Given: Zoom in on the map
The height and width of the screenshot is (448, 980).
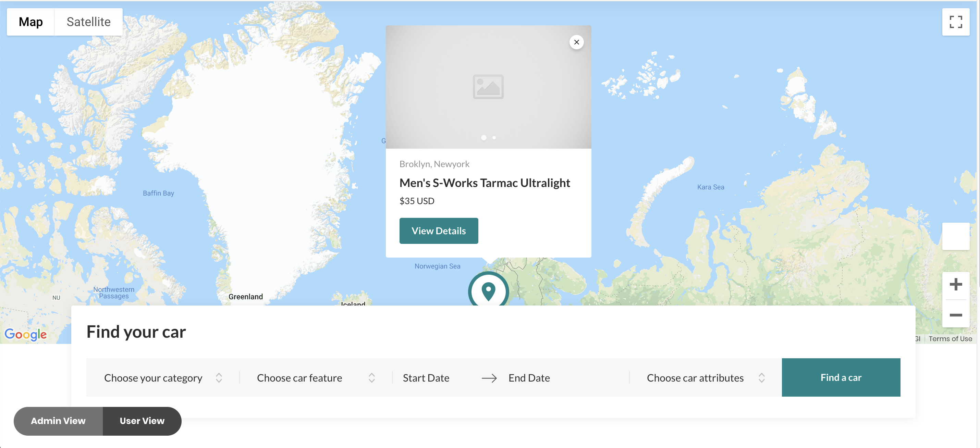Looking at the screenshot, I should 955,285.
